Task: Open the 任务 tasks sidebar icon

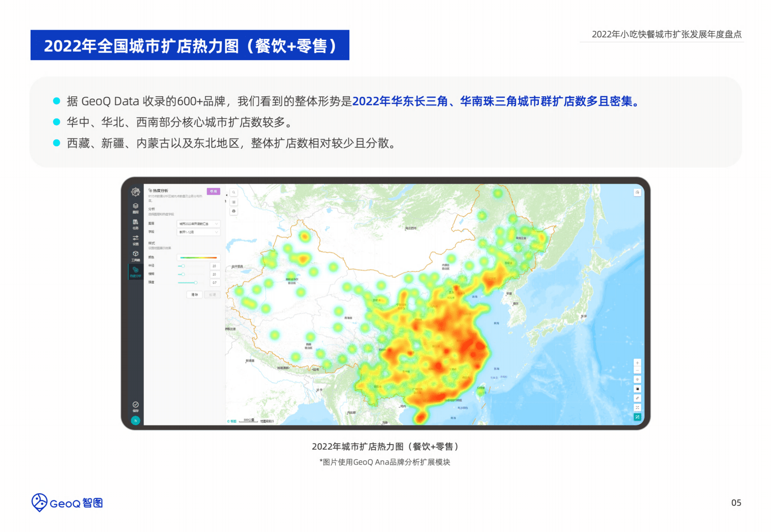Action: click(136, 224)
